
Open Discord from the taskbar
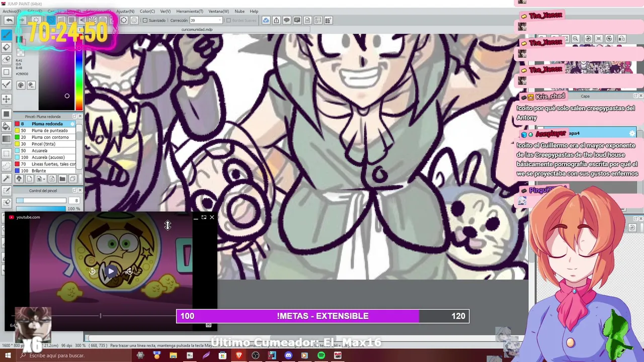point(288,355)
